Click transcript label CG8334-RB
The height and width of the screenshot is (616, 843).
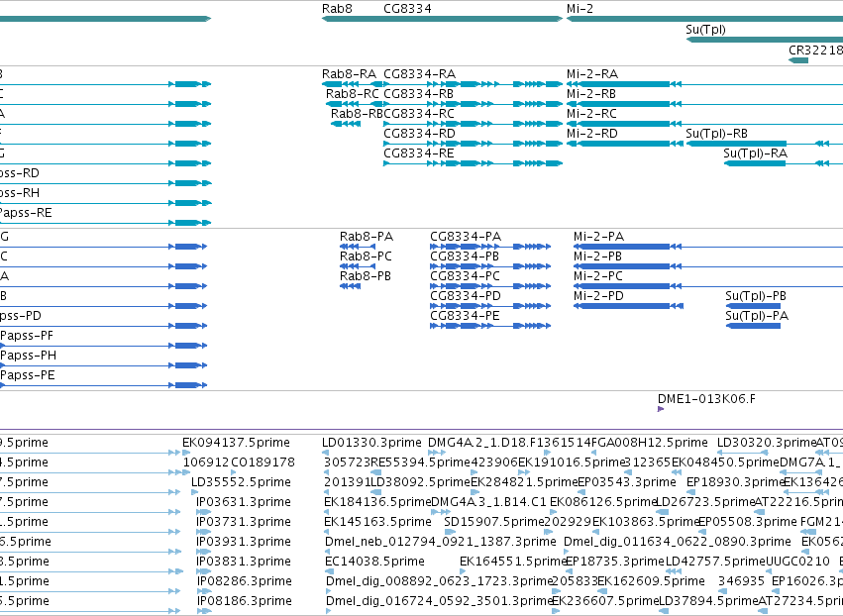pyautogui.click(x=419, y=93)
